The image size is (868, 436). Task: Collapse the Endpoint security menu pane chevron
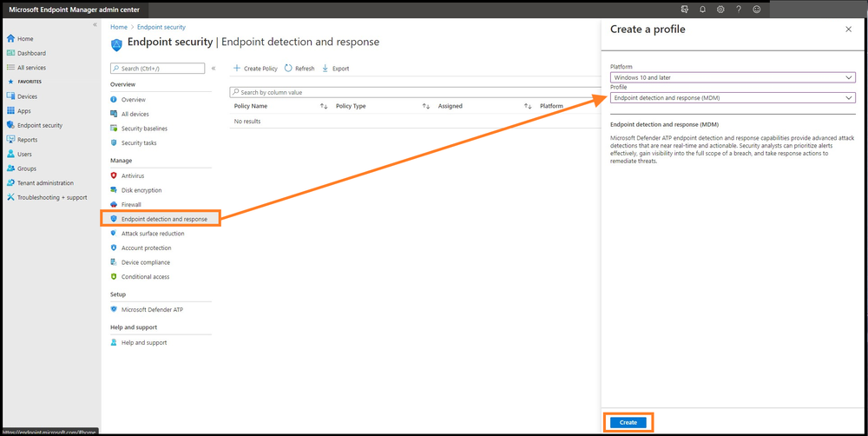click(x=214, y=68)
